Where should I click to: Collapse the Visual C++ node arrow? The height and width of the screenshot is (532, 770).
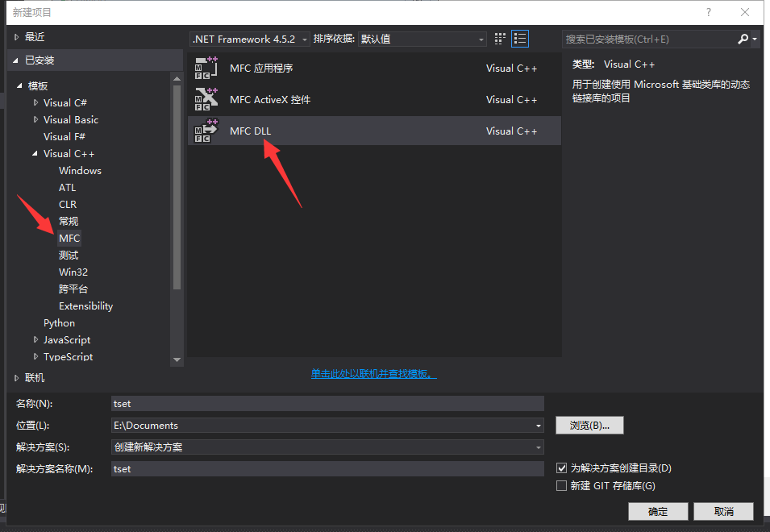(35, 154)
